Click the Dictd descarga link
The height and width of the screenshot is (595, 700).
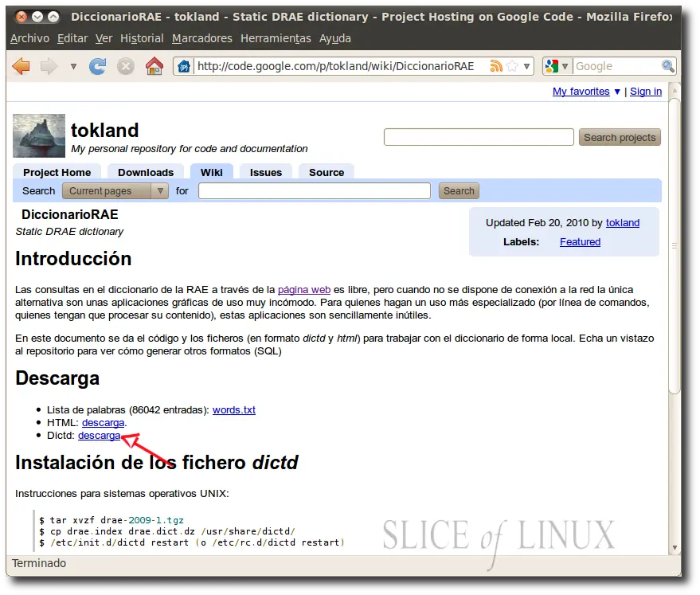(99, 436)
